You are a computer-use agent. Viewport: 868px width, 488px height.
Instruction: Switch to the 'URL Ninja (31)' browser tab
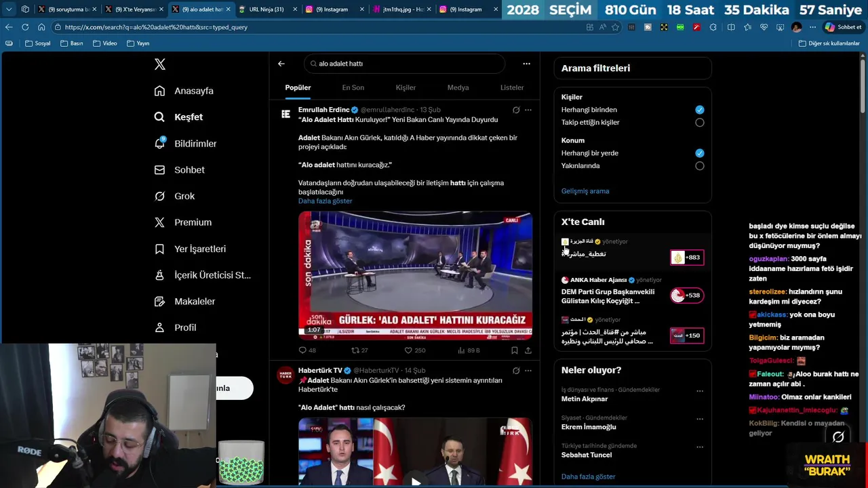click(266, 9)
